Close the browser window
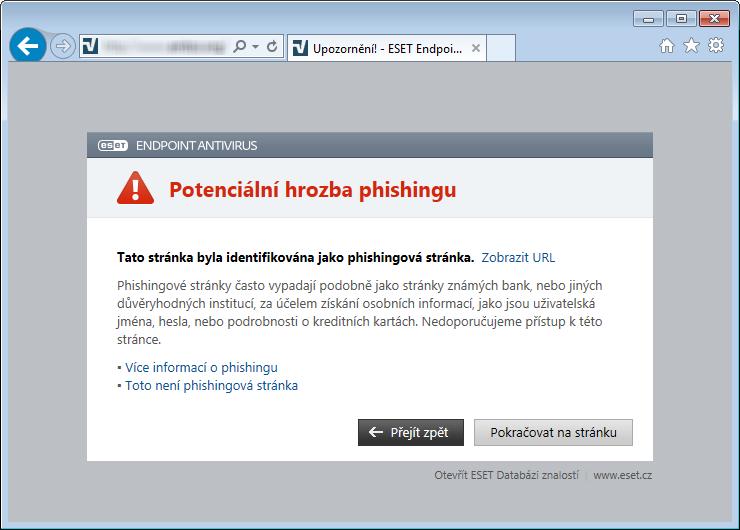The height and width of the screenshot is (530, 740). click(714, 19)
